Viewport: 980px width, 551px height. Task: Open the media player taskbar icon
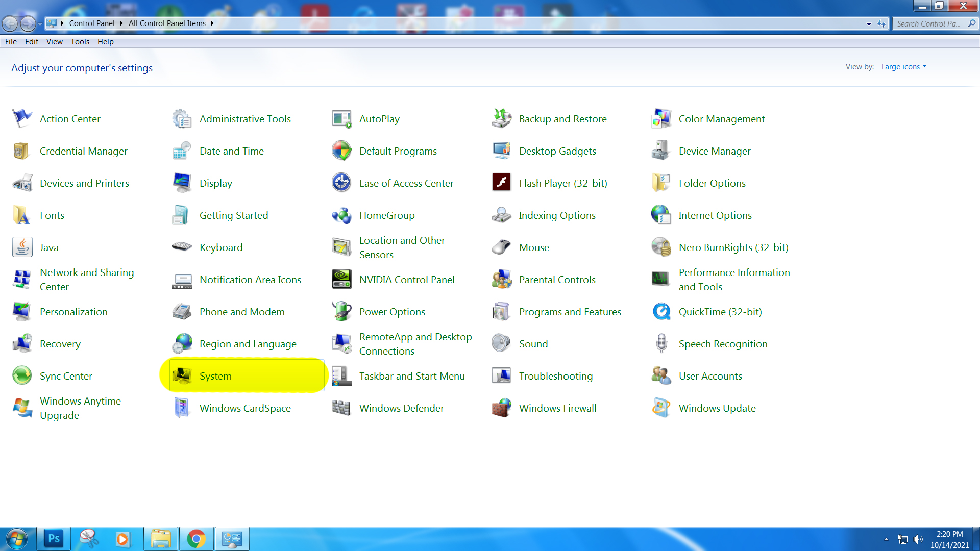[123, 539]
